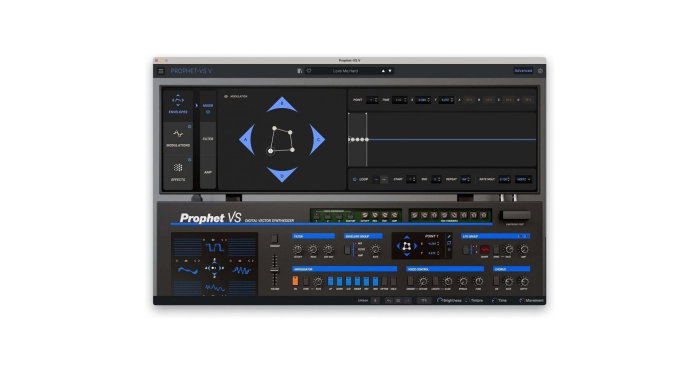The width and height of the screenshot is (700, 372).
Task: Click the Filter Cutoff knob
Action: coord(298,249)
